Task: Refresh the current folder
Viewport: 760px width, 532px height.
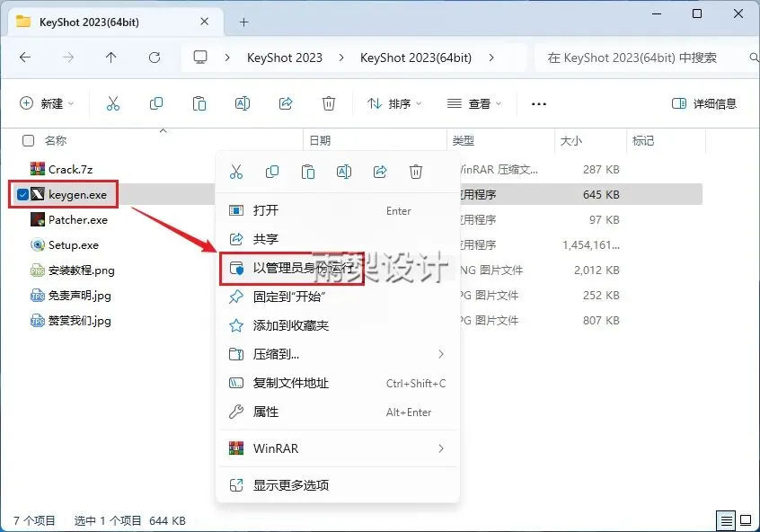Action: point(155,58)
